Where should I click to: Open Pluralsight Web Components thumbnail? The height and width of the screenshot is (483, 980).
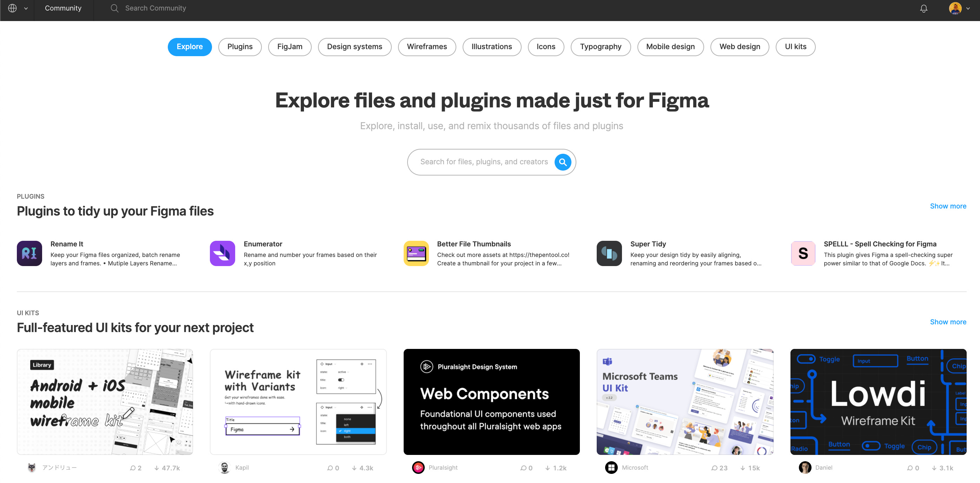[x=491, y=402]
